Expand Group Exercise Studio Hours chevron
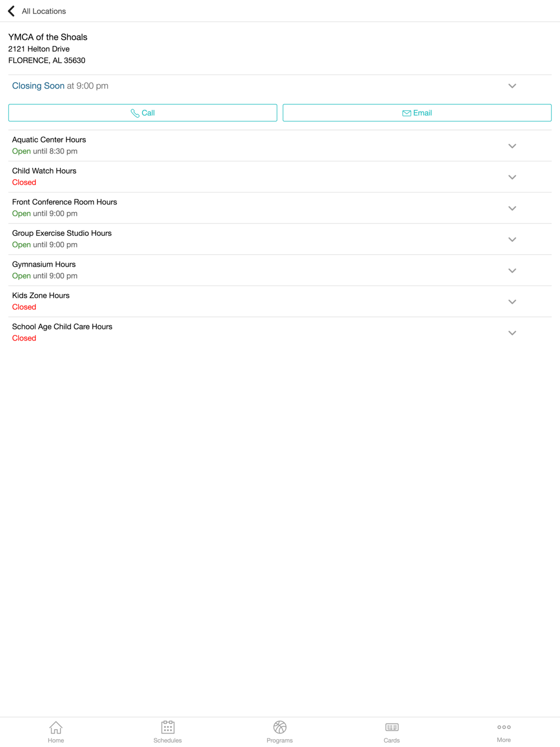 coord(512,239)
